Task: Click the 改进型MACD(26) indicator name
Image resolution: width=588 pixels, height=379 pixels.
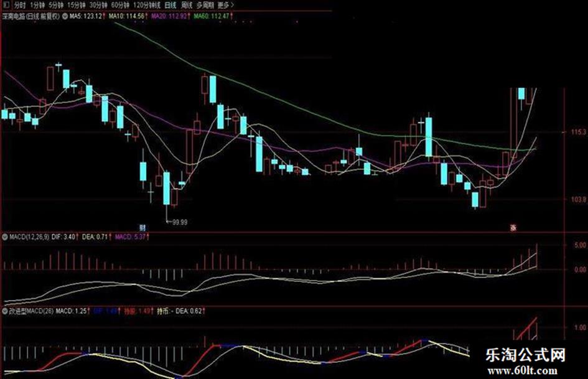Action: (x=32, y=311)
